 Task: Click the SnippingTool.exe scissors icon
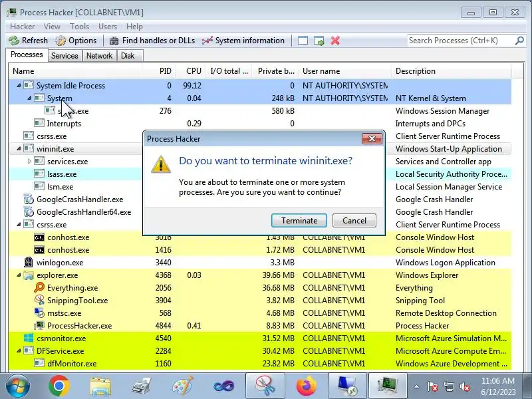click(x=39, y=301)
